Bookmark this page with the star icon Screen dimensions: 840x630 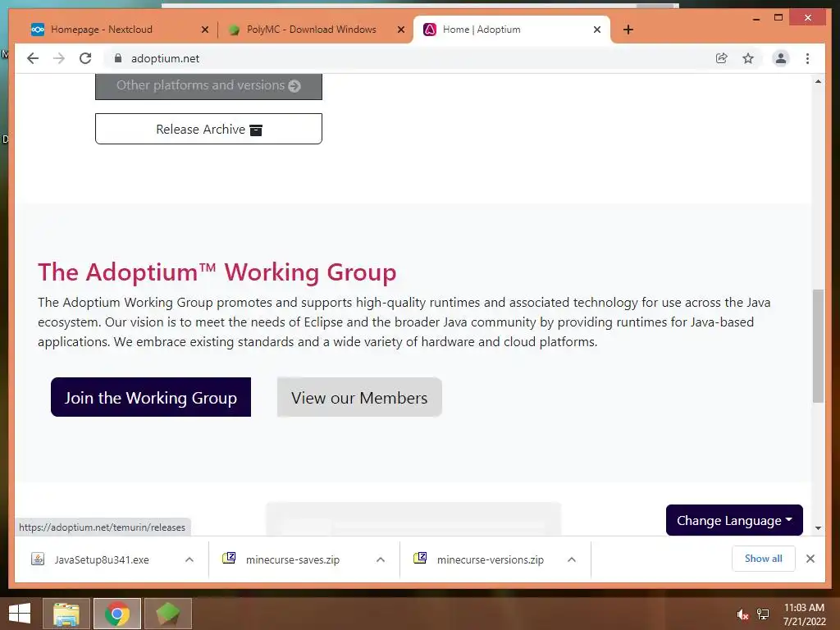coord(748,58)
